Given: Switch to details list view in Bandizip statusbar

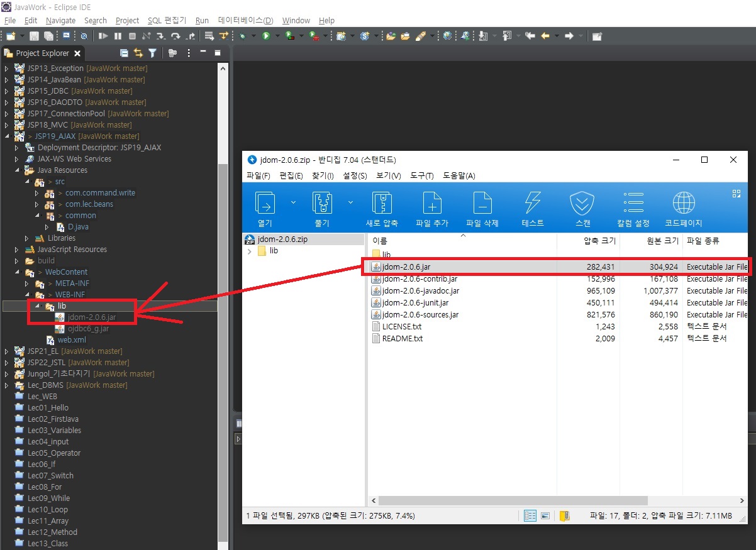Looking at the screenshot, I should pos(530,516).
